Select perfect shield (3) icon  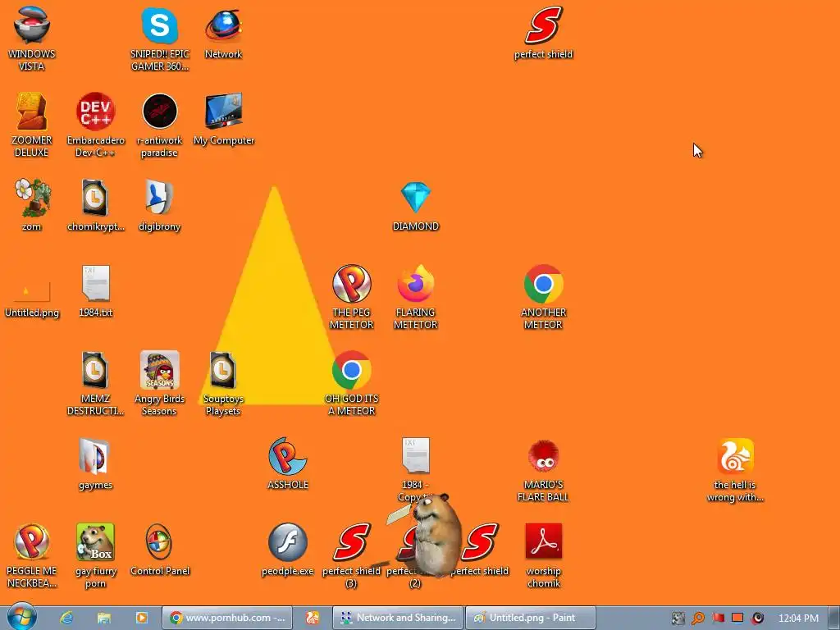(x=351, y=556)
